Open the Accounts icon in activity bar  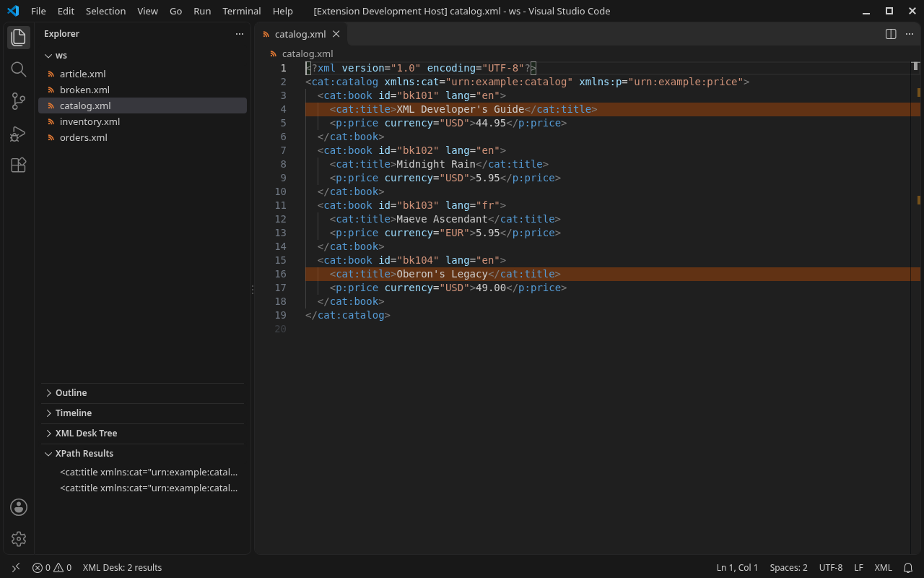tap(19, 507)
